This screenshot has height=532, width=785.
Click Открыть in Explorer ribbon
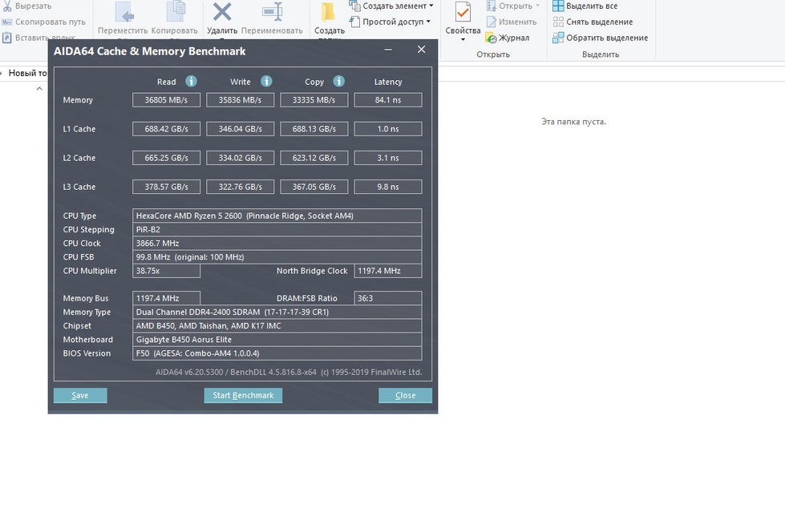pos(513,6)
